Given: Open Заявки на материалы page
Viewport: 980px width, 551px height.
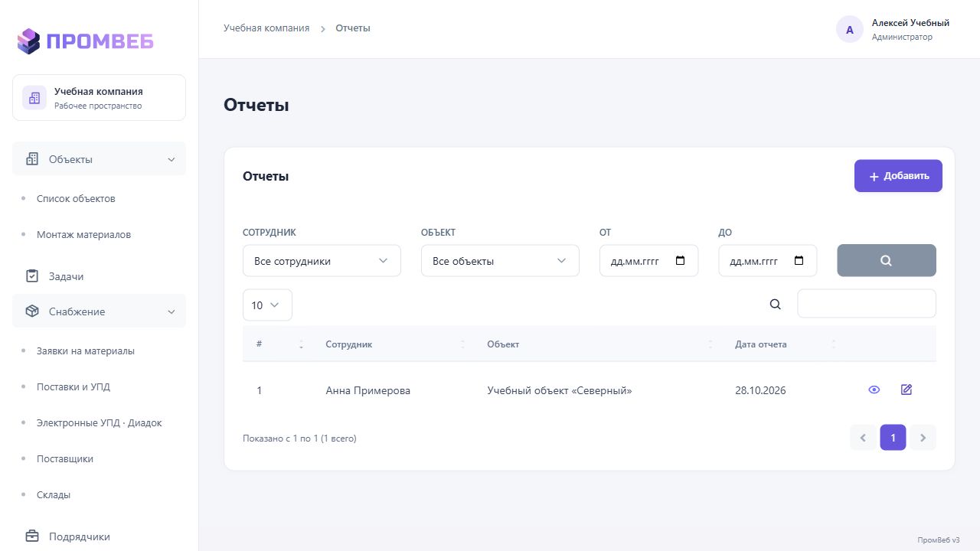Looking at the screenshot, I should (86, 350).
